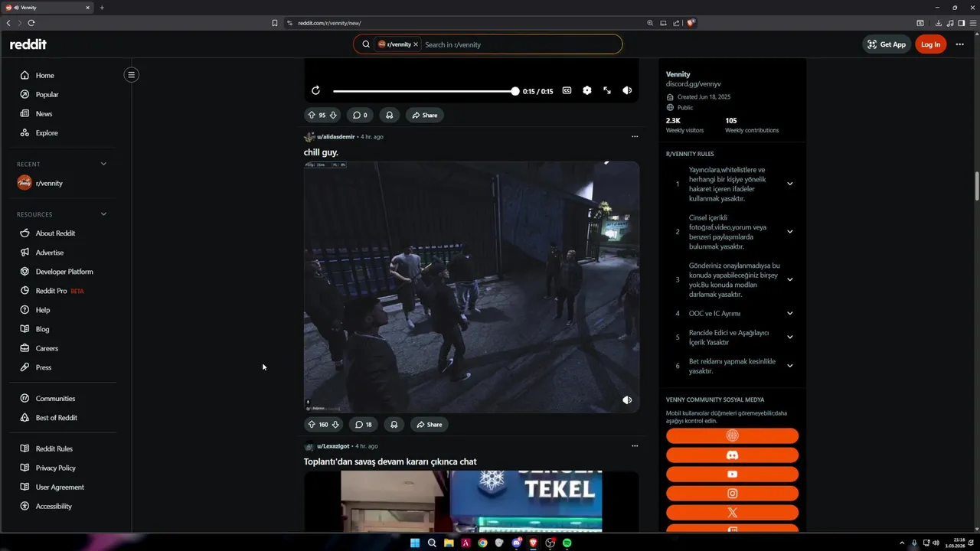This screenshot has width=980, height=551.
Task: Open the video player settings gear
Action: (x=587, y=90)
